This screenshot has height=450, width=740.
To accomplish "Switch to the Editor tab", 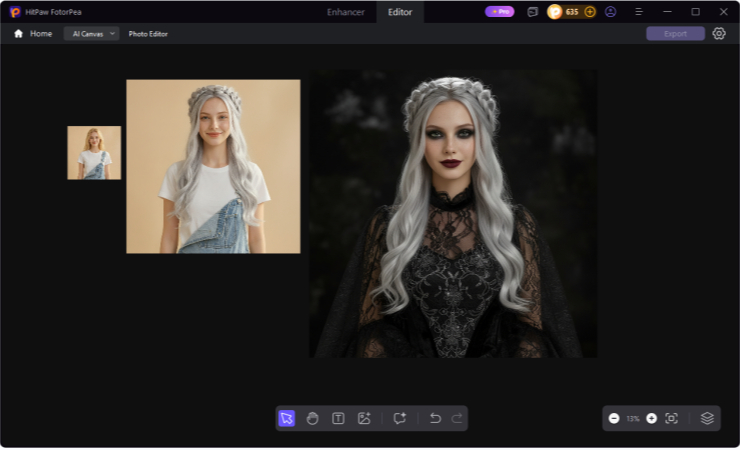I will tap(400, 12).
